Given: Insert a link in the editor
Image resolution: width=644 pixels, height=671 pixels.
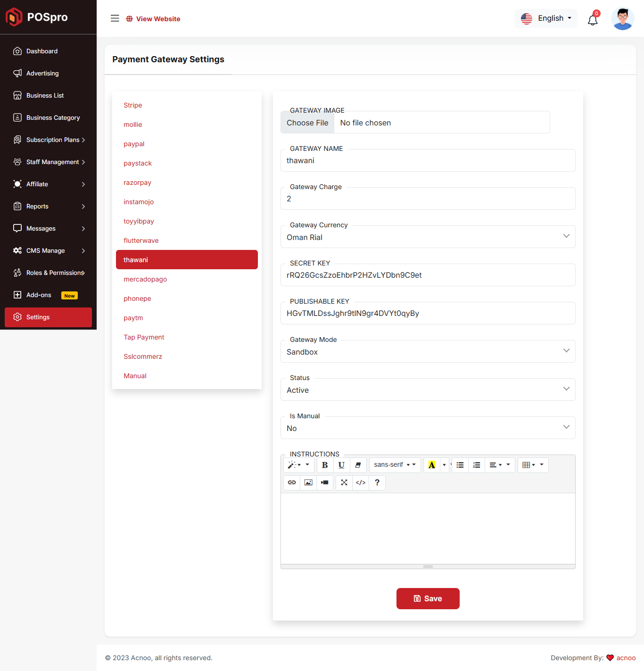Looking at the screenshot, I should click(x=292, y=482).
